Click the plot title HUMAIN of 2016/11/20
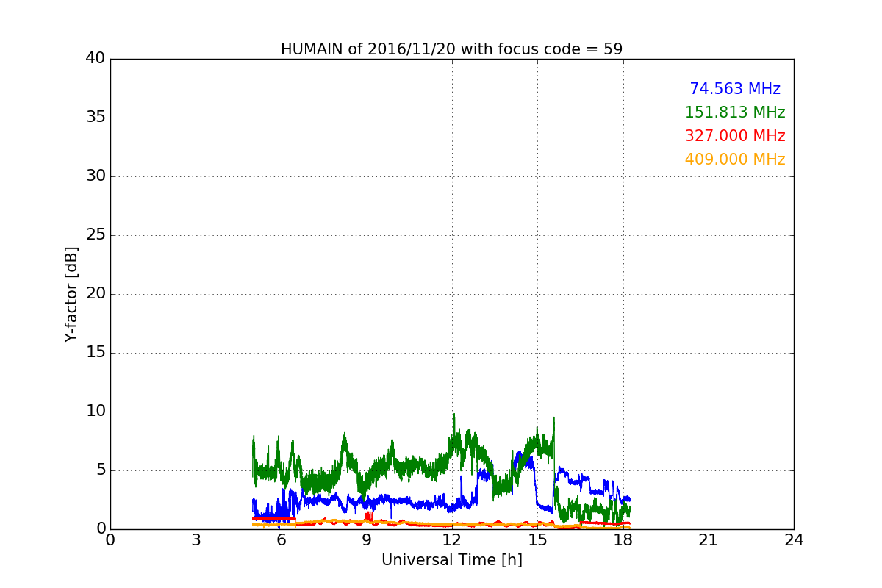The height and width of the screenshot is (588, 882). click(451, 49)
